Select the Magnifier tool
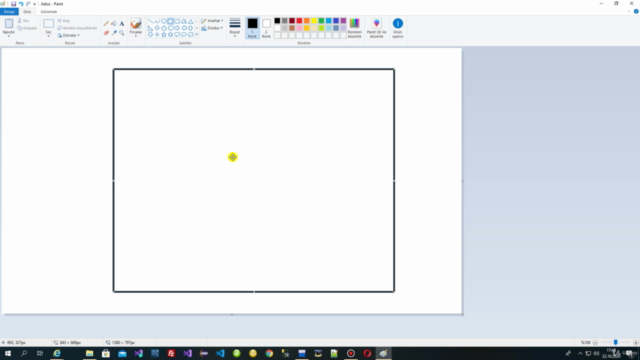The width and height of the screenshot is (640, 360). click(122, 33)
